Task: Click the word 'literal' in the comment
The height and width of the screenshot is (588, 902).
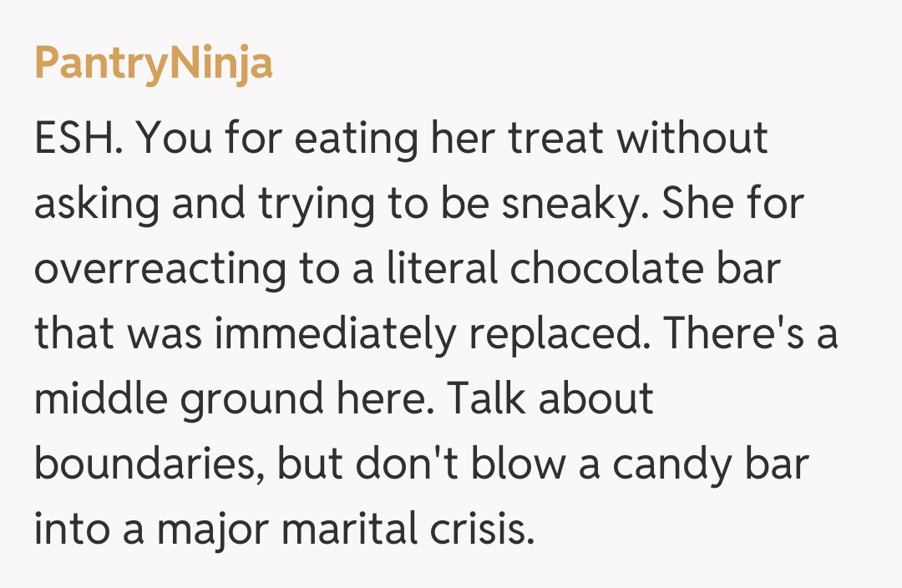Action: point(431,269)
